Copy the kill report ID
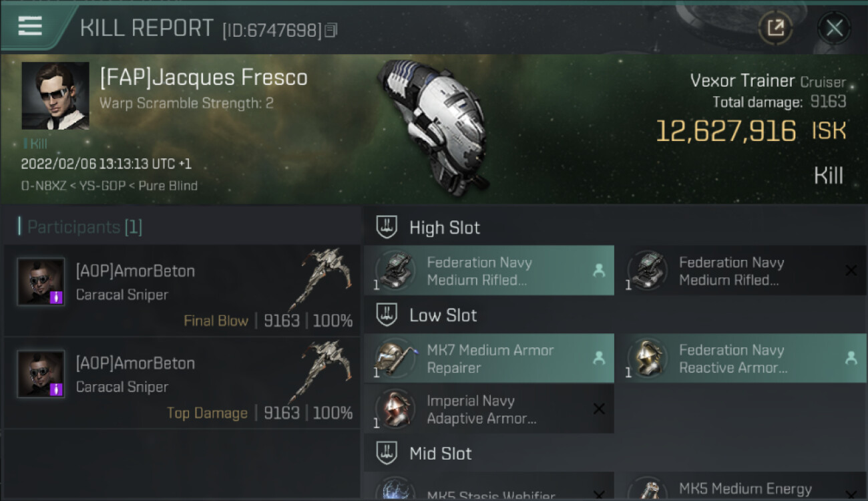Image resolution: width=868 pixels, height=501 pixels. 332,30
